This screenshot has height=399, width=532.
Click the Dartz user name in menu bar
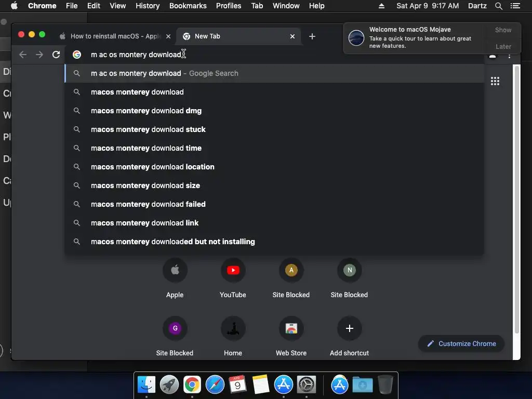[477, 6]
